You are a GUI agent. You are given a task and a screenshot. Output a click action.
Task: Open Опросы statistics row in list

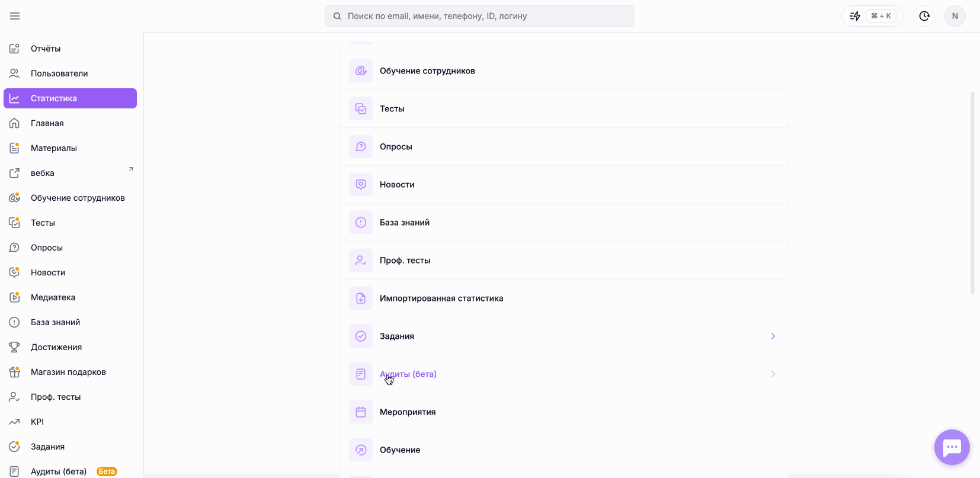click(x=564, y=147)
